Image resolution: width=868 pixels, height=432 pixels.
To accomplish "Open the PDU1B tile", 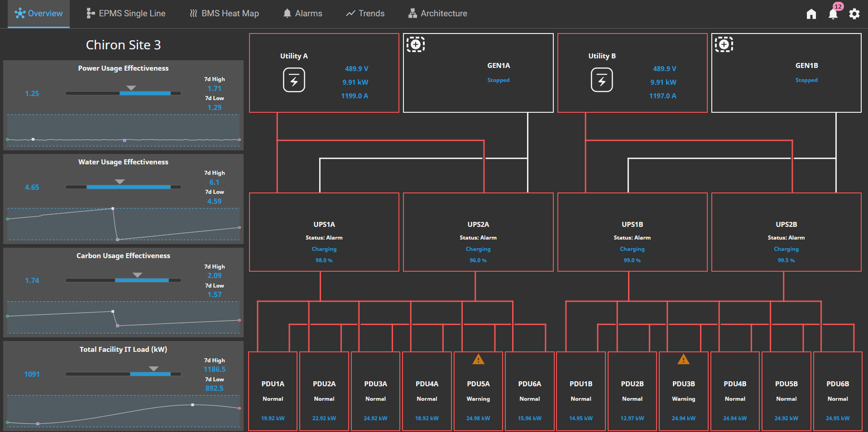I will (581, 391).
